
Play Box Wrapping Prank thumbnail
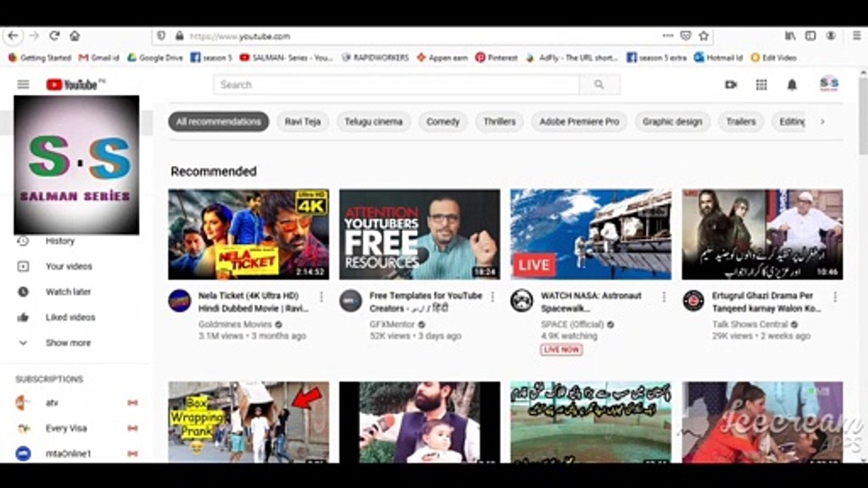[x=249, y=422]
